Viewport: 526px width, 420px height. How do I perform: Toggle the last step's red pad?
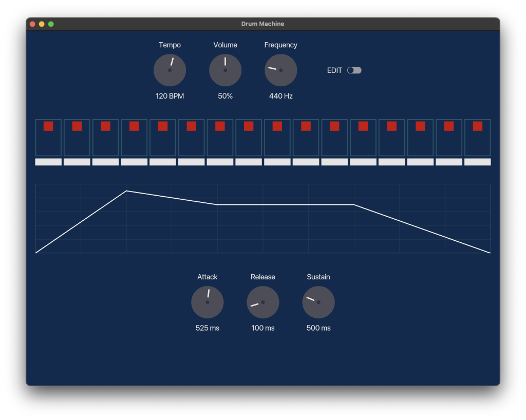[477, 126]
